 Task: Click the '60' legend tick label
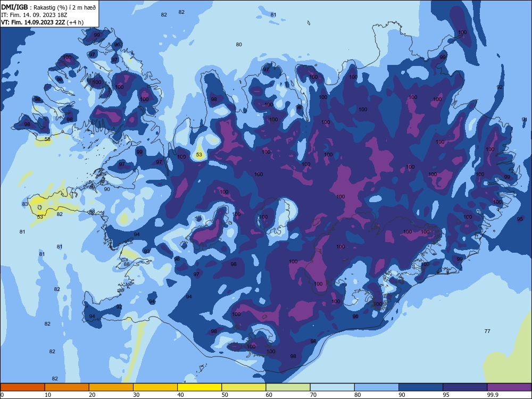[269, 395]
